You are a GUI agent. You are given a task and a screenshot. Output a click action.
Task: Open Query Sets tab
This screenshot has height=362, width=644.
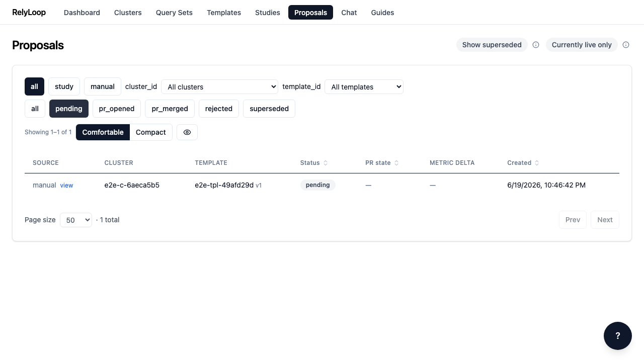coord(174,13)
